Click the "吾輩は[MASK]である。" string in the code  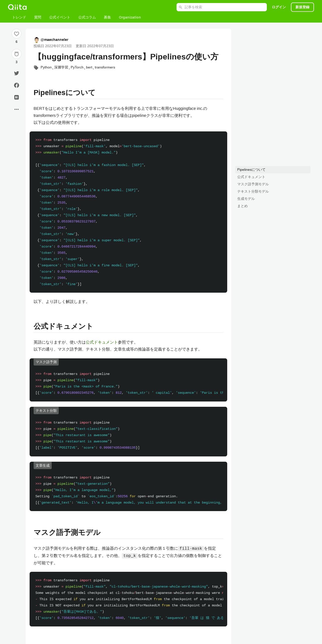pos(82,612)
